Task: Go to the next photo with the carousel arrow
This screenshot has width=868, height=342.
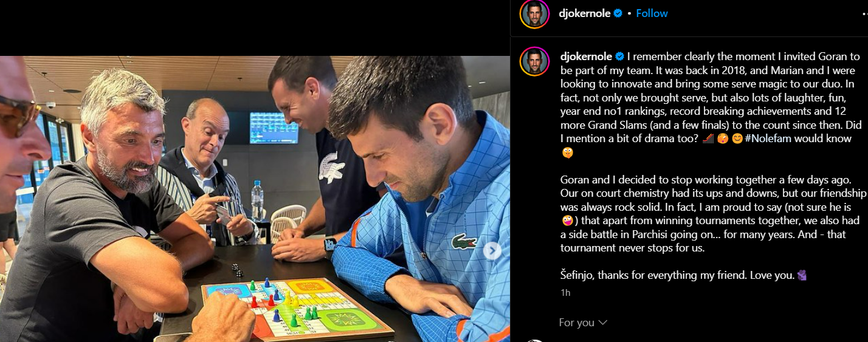Action: click(492, 251)
